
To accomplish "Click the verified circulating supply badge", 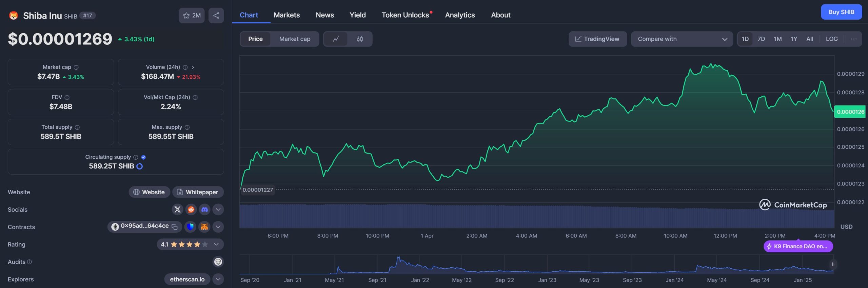I will (x=143, y=157).
